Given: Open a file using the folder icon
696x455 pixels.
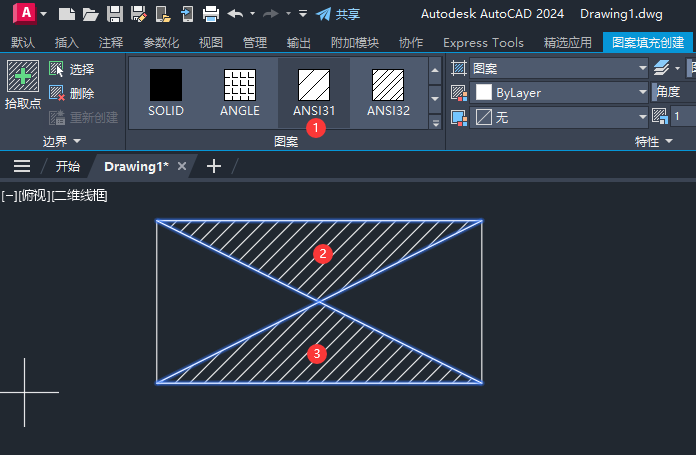Looking at the screenshot, I should 91,14.
